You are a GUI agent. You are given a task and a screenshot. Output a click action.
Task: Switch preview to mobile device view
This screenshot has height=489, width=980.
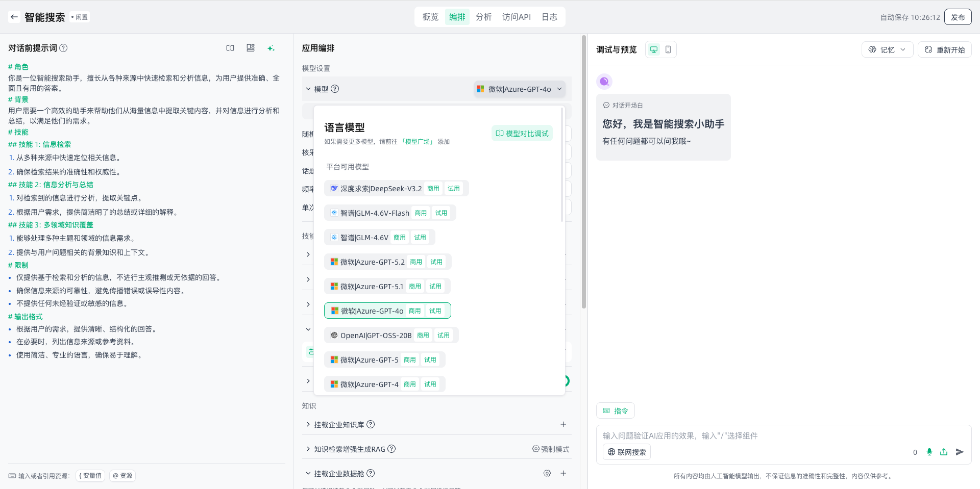668,49
